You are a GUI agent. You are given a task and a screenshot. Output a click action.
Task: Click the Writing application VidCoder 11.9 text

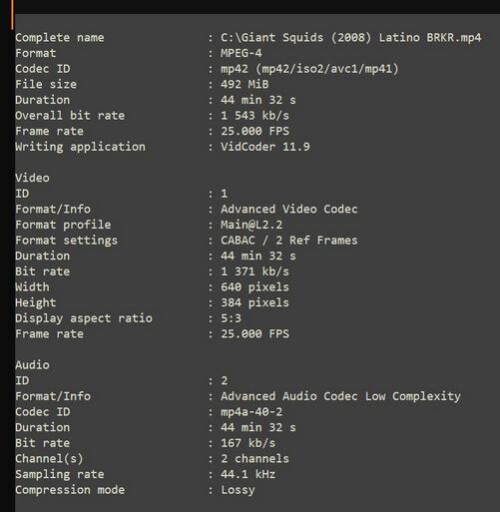tap(265, 147)
